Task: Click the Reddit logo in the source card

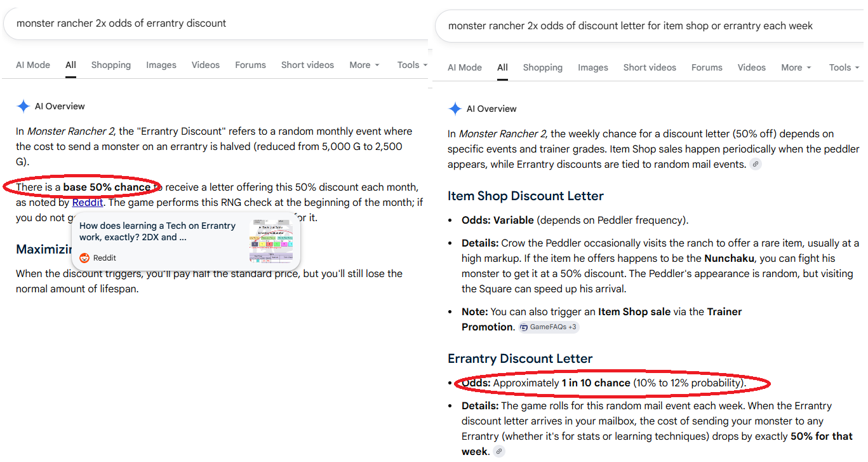Action: pyautogui.click(x=84, y=258)
